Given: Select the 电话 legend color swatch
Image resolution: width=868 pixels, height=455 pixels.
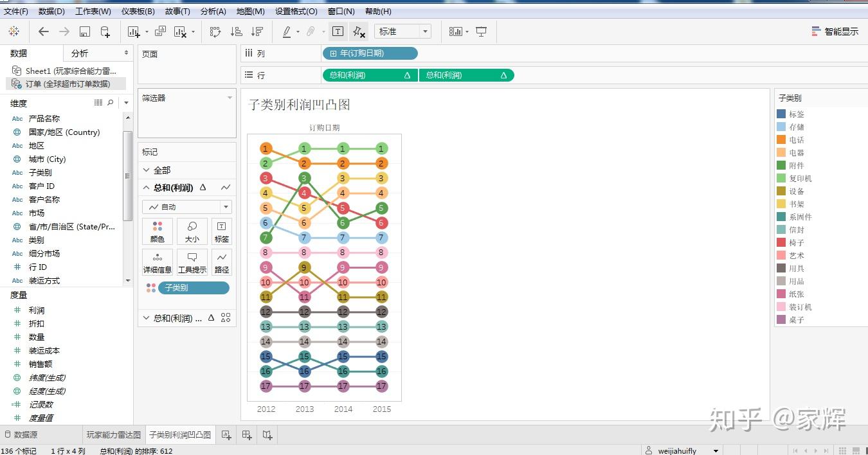Looking at the screenshot, I should 781,139.
